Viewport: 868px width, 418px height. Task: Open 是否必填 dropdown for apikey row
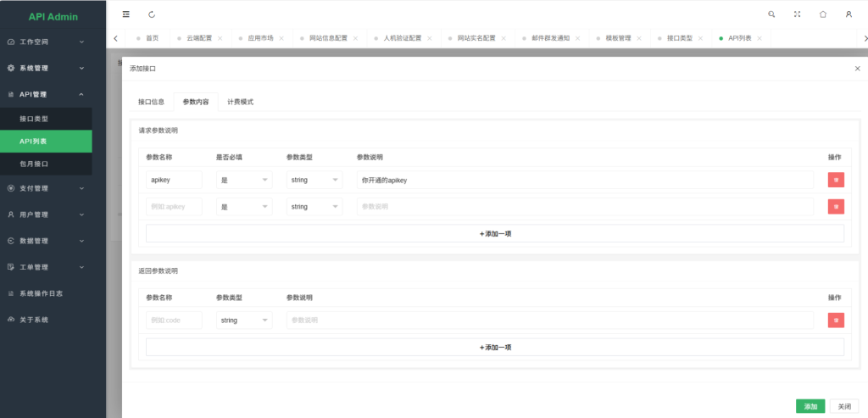click(244, 180)
